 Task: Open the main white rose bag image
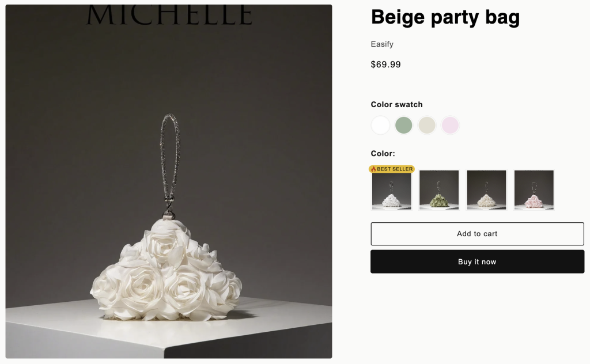[169, 181]
